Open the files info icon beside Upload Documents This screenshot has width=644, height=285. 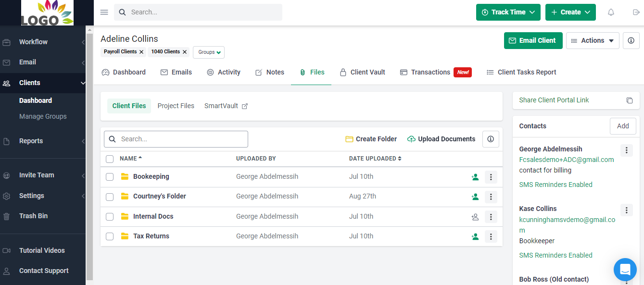[x=491, y=139]
